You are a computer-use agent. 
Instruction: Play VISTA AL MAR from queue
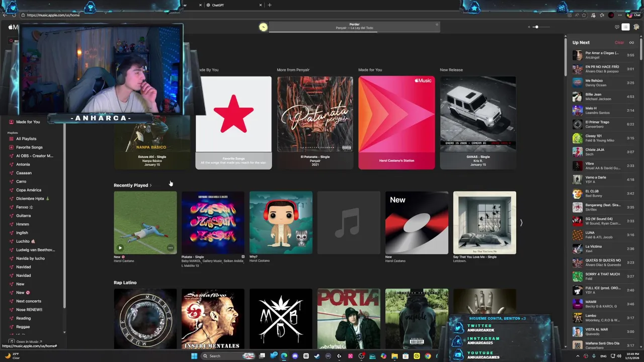tap(603, 332)
